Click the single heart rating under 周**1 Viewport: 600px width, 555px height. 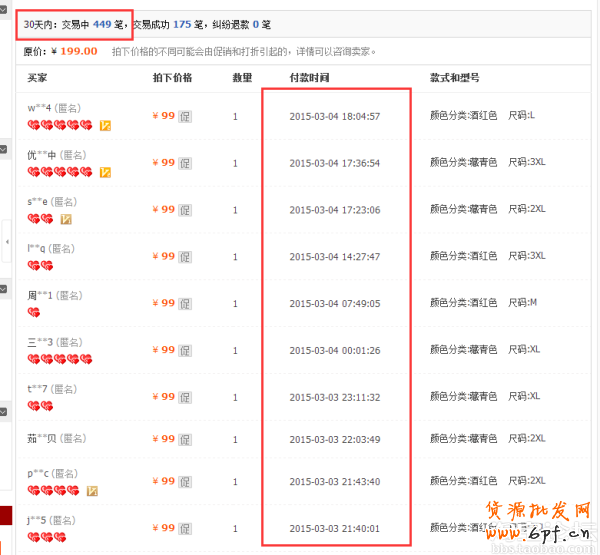tap(34, 313)
